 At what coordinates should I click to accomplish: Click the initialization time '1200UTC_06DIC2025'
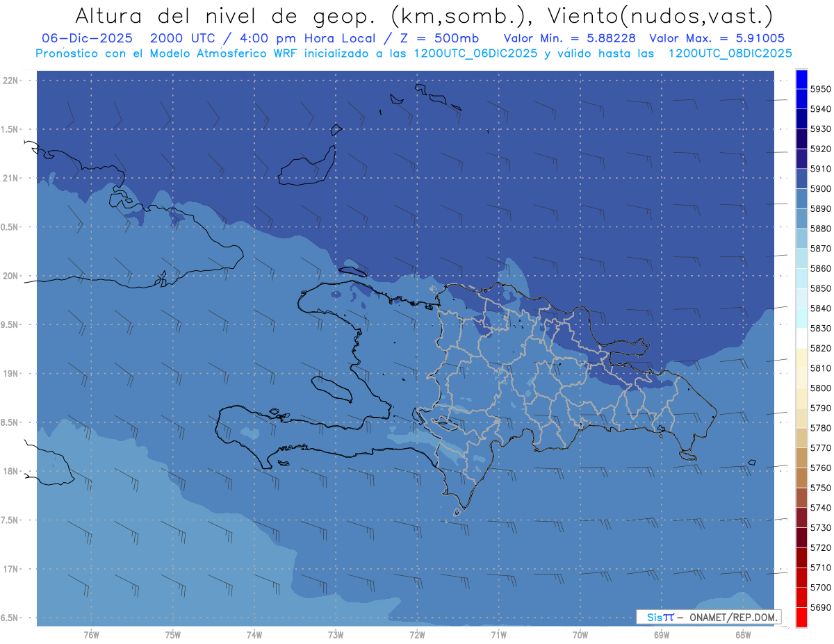point(475,53)
